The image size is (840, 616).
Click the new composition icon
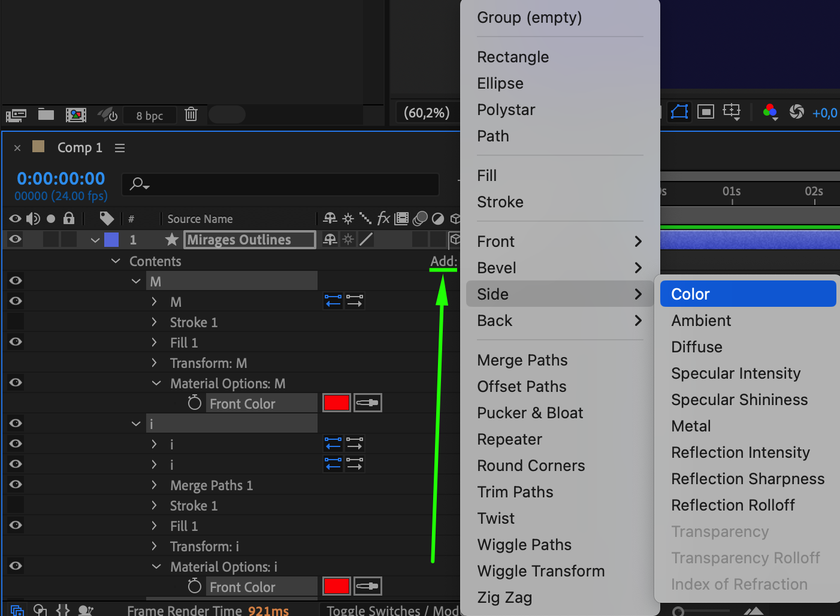tap(76, 114)
